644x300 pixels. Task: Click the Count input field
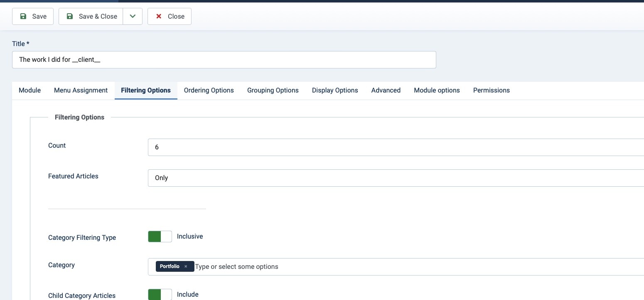pos(395,147)
